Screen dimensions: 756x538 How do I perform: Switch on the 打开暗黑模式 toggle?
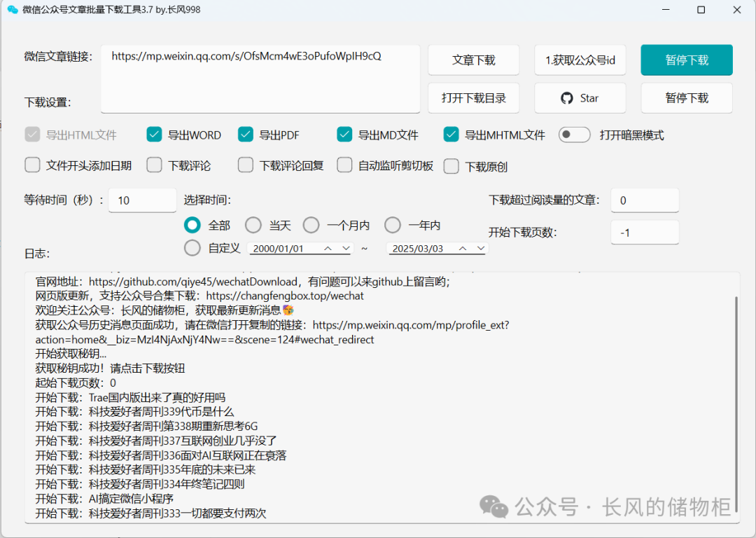574,134
